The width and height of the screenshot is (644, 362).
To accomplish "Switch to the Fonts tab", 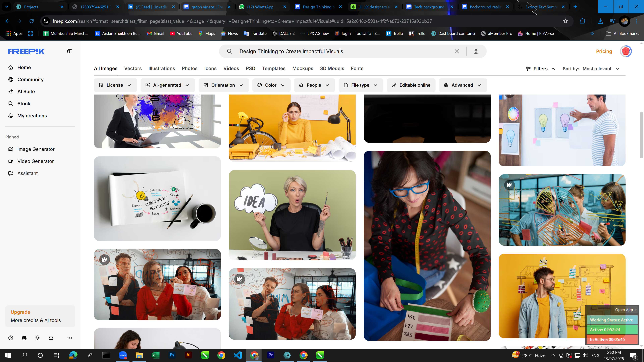I will click(x=357, y=68).
